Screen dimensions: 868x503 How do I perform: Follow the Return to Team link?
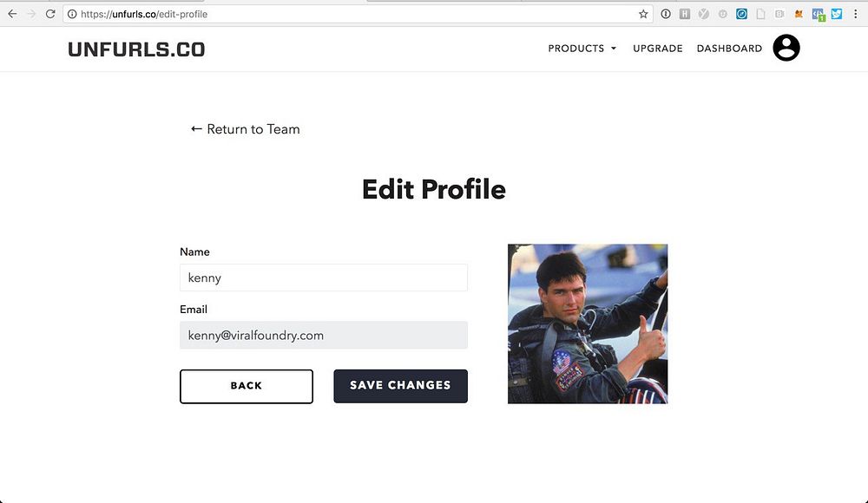[x=246, y=129]
